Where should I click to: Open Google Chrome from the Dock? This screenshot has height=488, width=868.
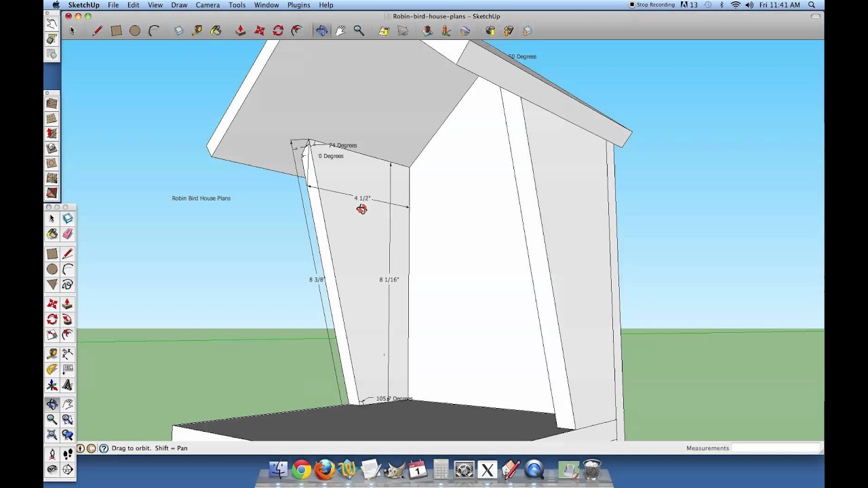[x=301, y=470]
